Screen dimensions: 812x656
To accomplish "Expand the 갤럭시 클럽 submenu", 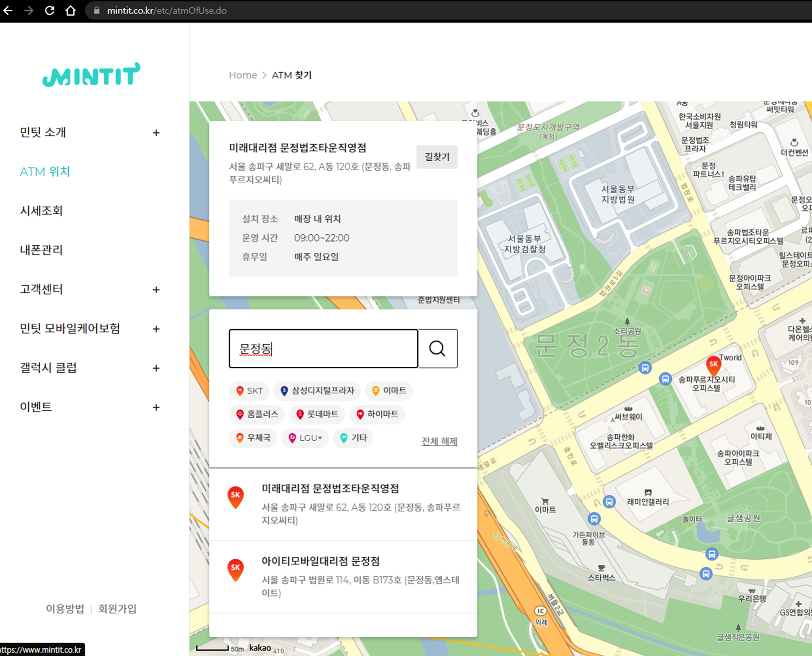I will pyautogui.click(x=156, y=368).
